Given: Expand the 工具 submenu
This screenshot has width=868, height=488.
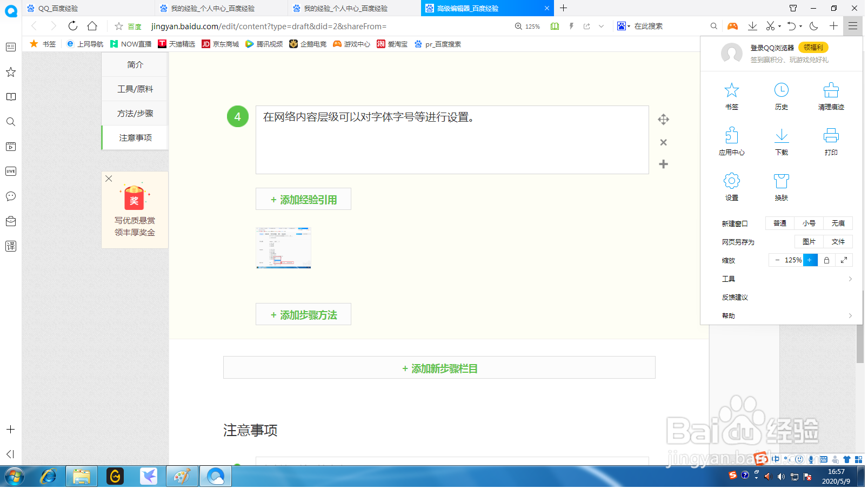Looking at the screenshot, I should tap(729, 278).
